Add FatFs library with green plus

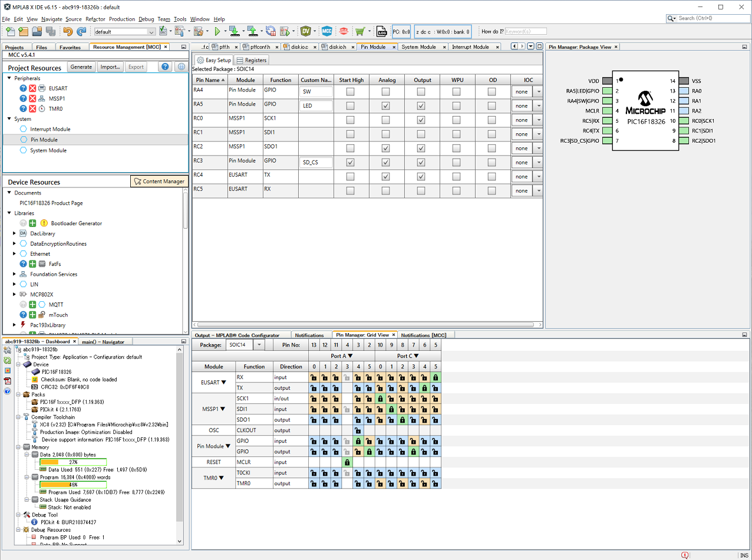32,264
